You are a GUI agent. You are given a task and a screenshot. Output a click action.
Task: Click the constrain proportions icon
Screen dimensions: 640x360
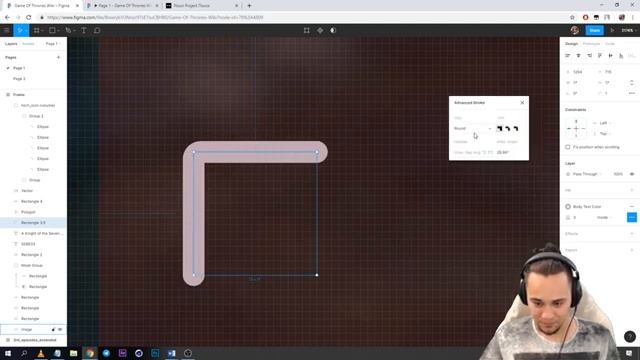pyautogui.click(x=632, y=82)
